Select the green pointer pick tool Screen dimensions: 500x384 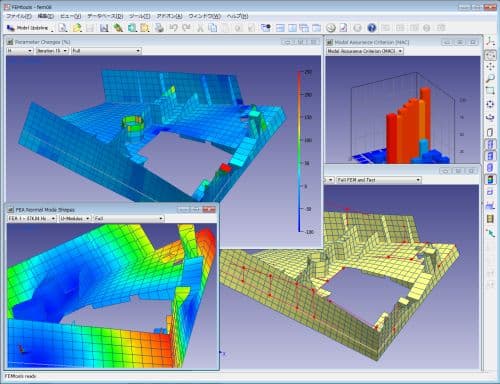pyautogui.click(x=490, y=233)
